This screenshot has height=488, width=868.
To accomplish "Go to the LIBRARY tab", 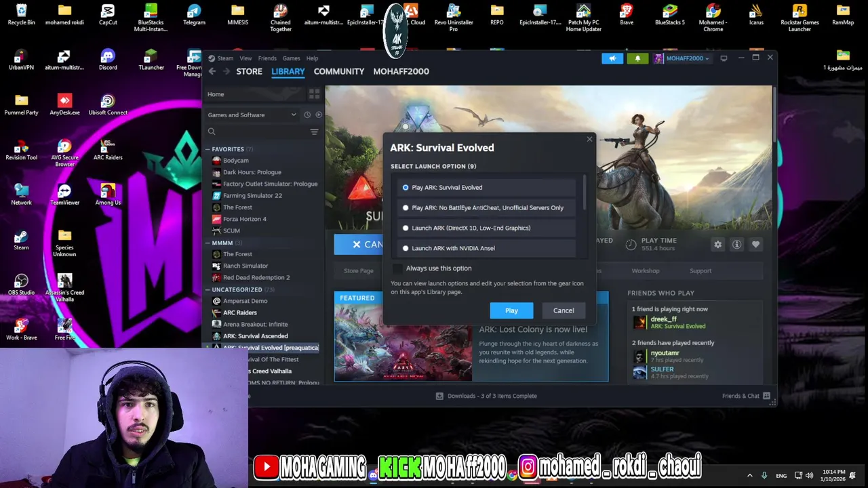I will (x=288, y=71).
